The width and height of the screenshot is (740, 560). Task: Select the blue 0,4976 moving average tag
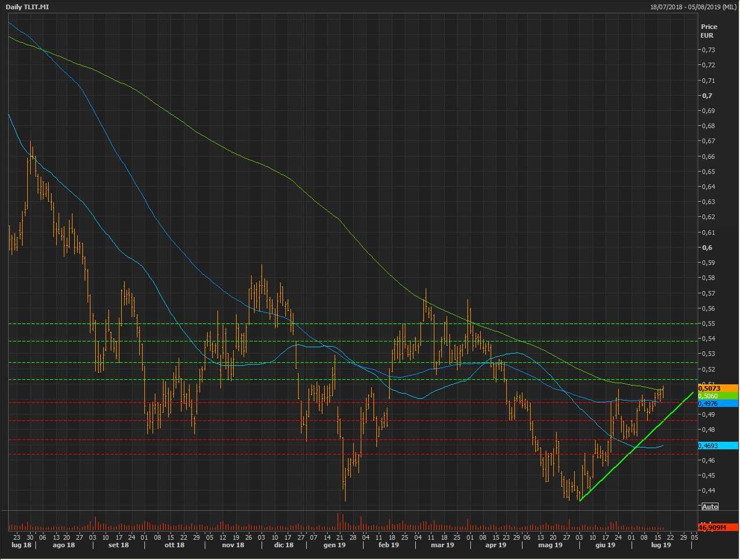point(717,403)
